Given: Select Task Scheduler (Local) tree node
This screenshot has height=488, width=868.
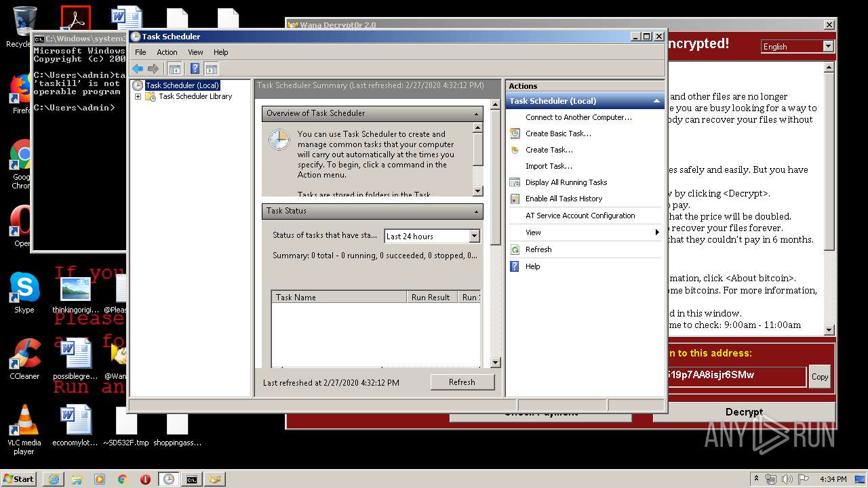Looking at the screenshot, I should click(x=182, y=85).
